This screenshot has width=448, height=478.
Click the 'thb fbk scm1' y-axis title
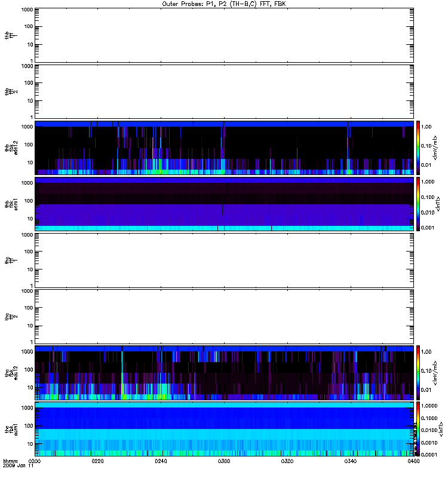(11, 204)
